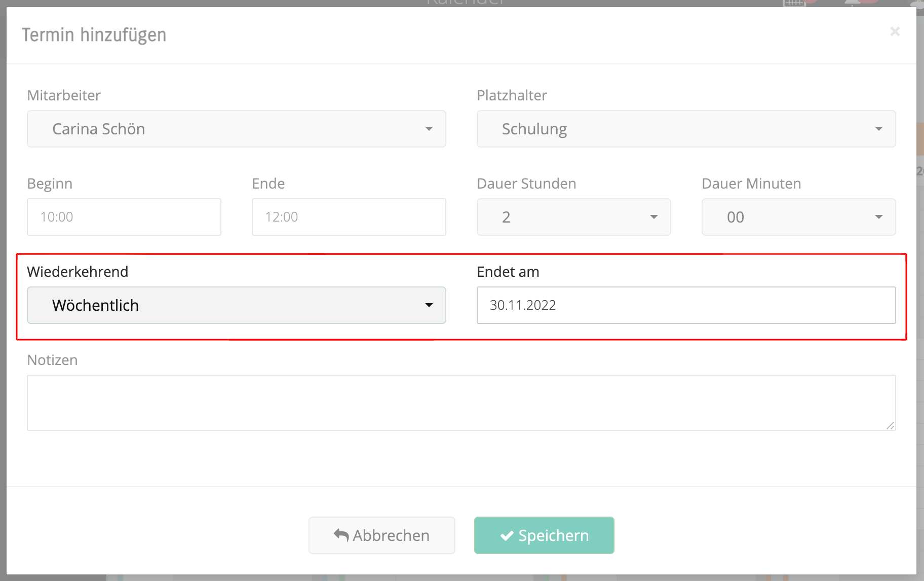Click the Endet am date field
Image resolution: width=924 pixels, height=581 pixels.
point(686,305)
